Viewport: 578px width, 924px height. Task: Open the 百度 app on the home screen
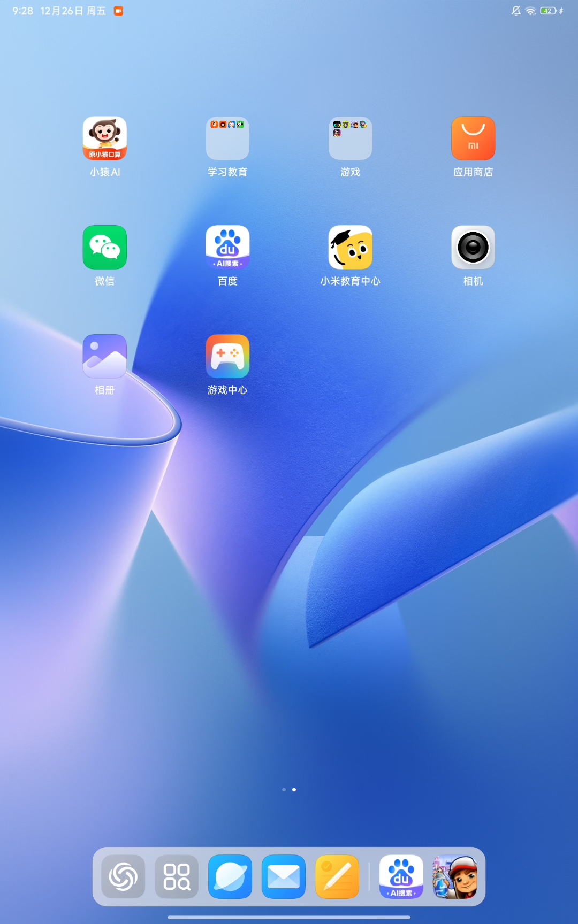(x=227, y=247)
